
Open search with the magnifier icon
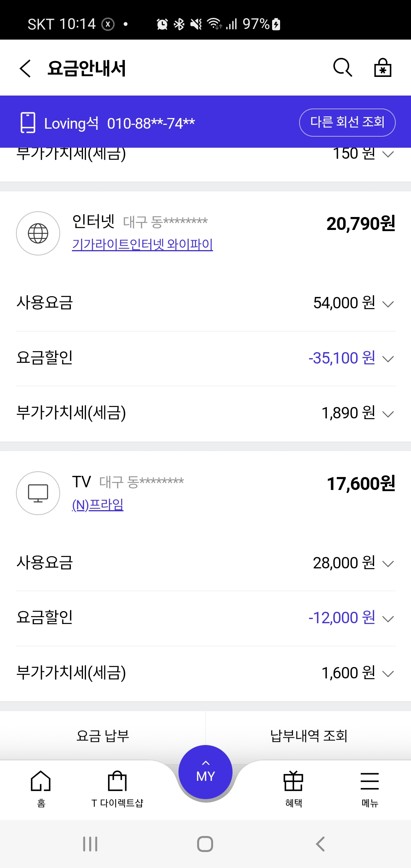tap(342, 68)
